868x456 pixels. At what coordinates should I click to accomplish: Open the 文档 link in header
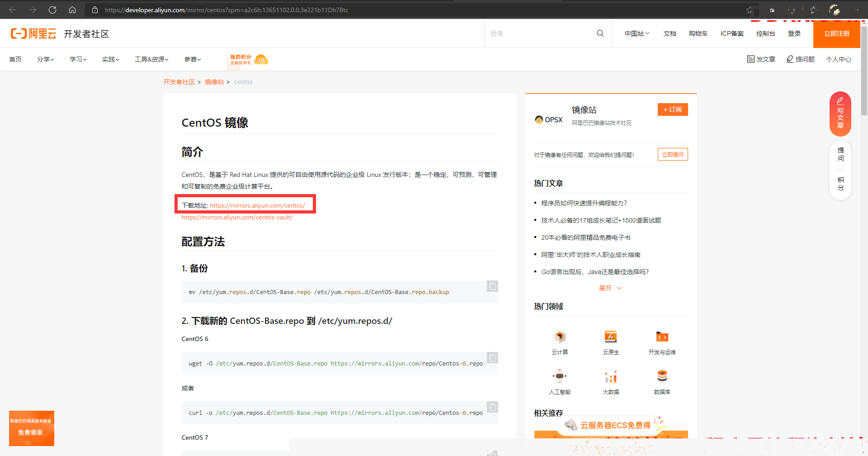click(x=670, y=33)
